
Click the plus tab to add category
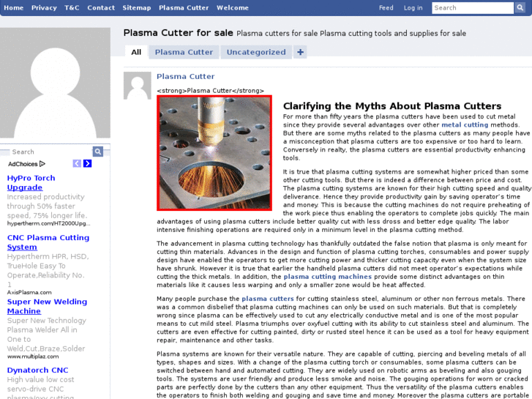[300, 52]
